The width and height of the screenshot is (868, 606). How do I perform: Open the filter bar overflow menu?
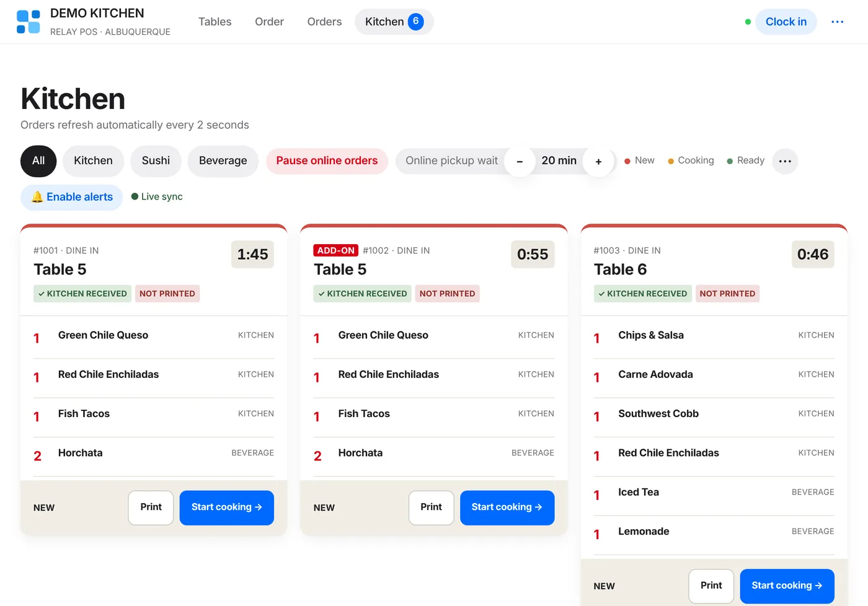[x=785, y=161]
